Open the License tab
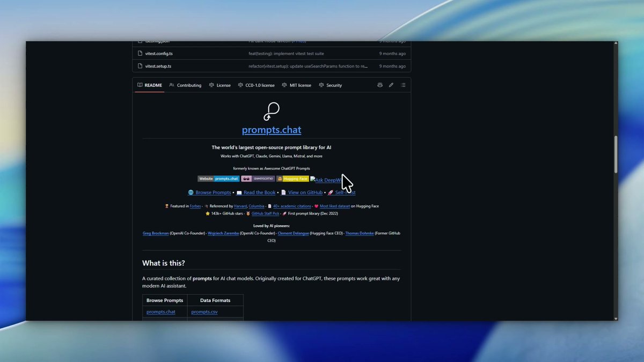 [219, 85]
